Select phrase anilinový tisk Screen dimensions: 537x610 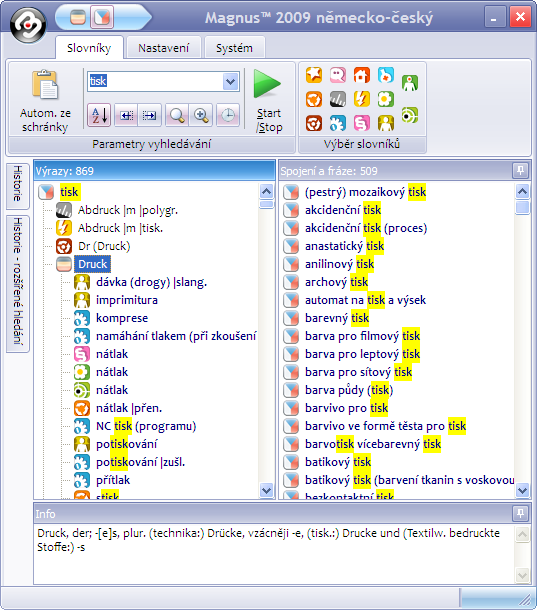(x=339, y=264)
